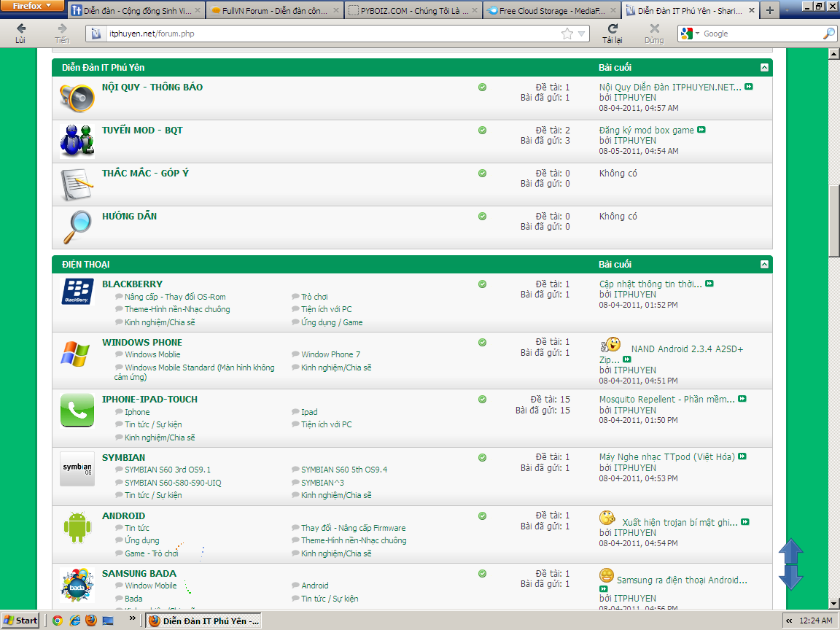
Task: Open the Firefox application menu dropdown
Action: 34,6
